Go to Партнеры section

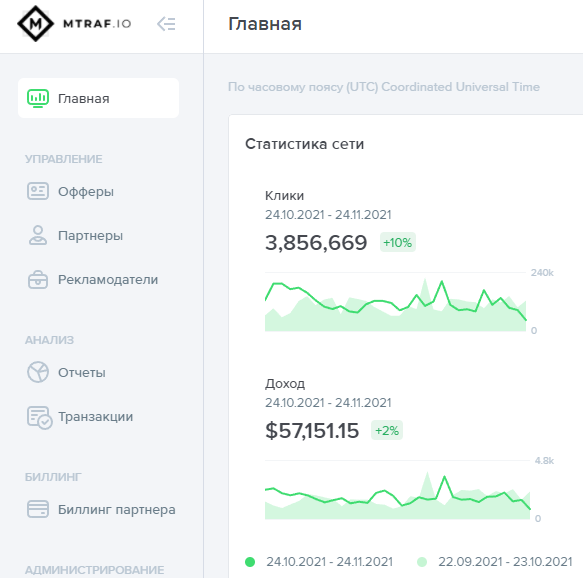tap(99, 235)
